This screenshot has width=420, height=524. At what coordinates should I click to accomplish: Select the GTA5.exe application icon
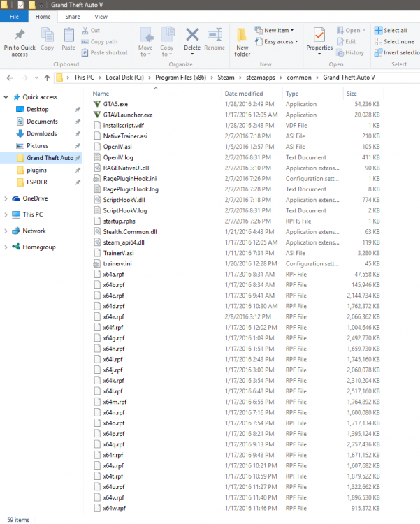tap(97, 104)
